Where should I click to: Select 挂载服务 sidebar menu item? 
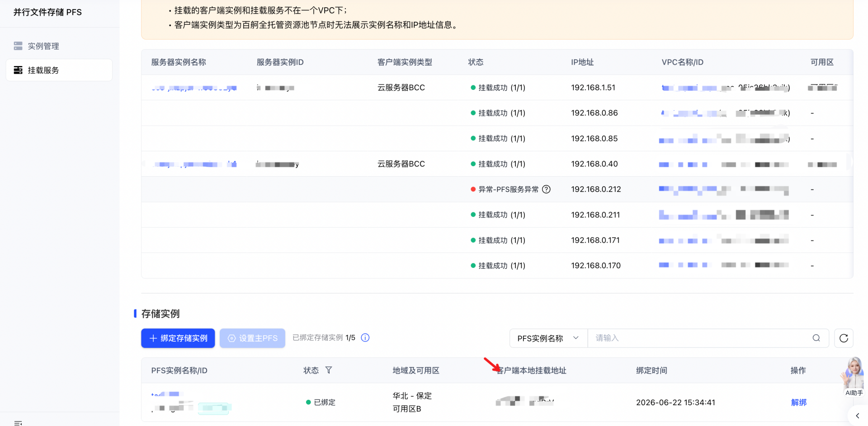(59, 70)
